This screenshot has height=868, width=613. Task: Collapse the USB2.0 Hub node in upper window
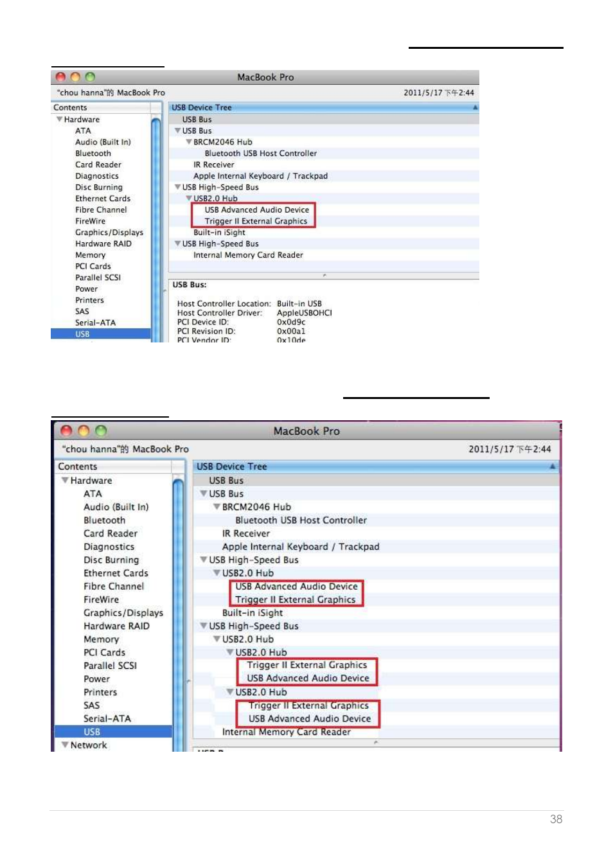(x=189, y=199)
